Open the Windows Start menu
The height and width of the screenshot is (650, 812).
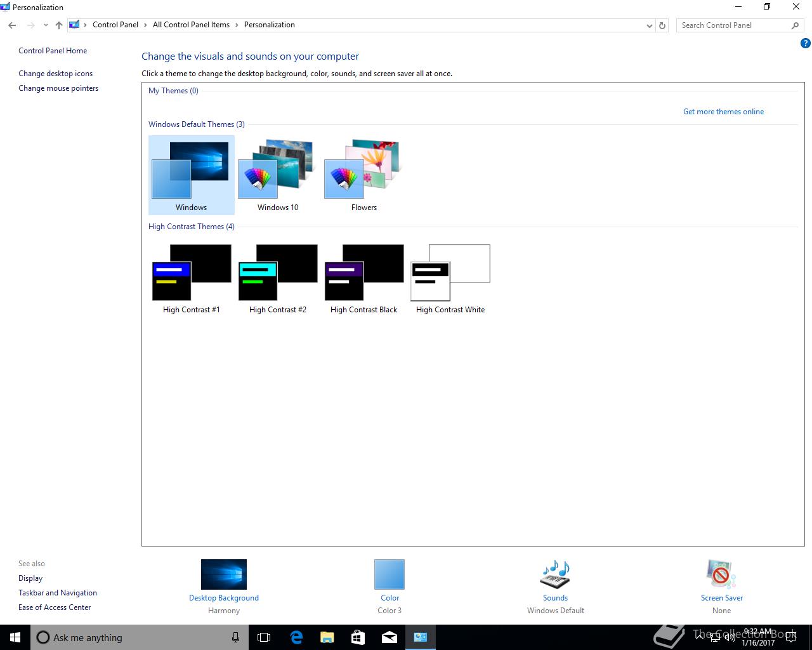(x=15, y=637)
